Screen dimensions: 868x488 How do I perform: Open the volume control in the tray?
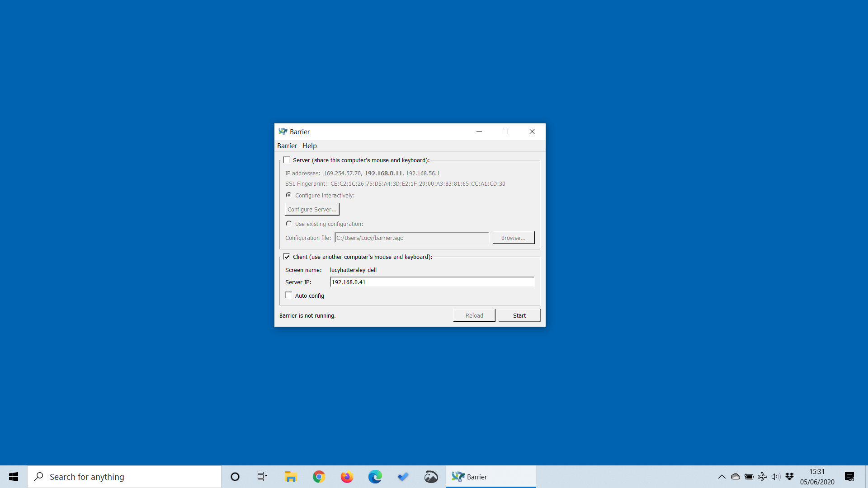click(x=776, y=476)
